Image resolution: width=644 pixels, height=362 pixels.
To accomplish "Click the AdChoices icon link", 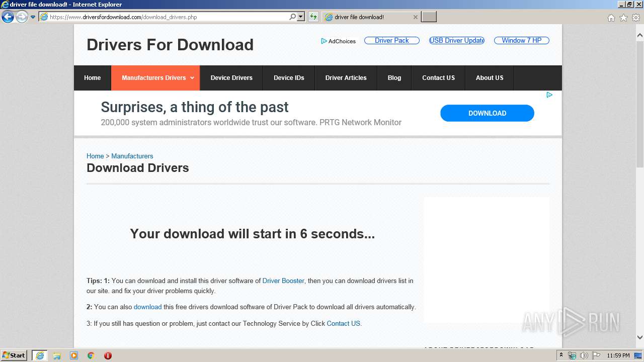I will pos(339,41).
